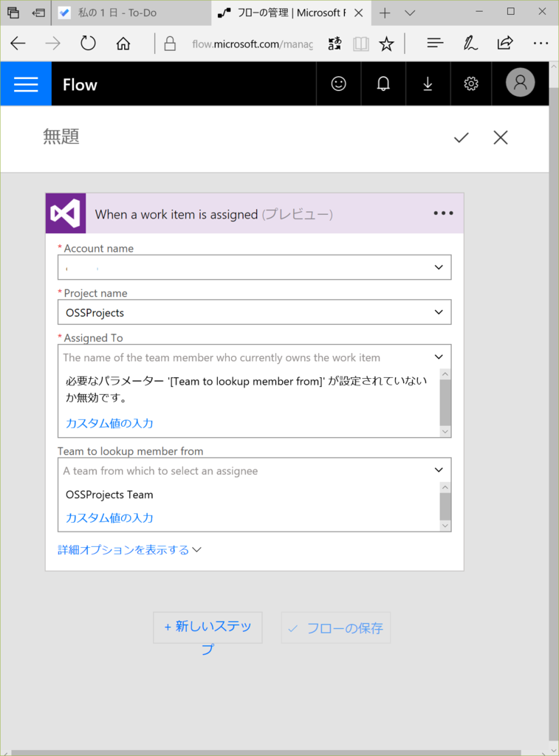Close the フローの管理 tab
Screen dimensions: 559x756
pos(358,13)
